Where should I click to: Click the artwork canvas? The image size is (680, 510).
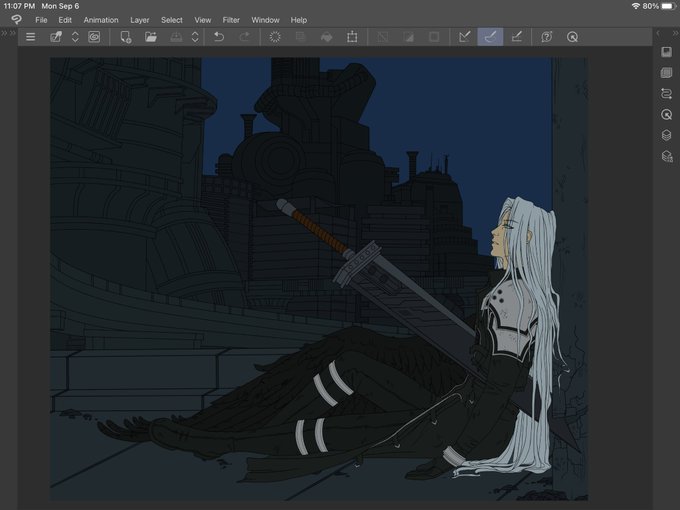(319, 279)
